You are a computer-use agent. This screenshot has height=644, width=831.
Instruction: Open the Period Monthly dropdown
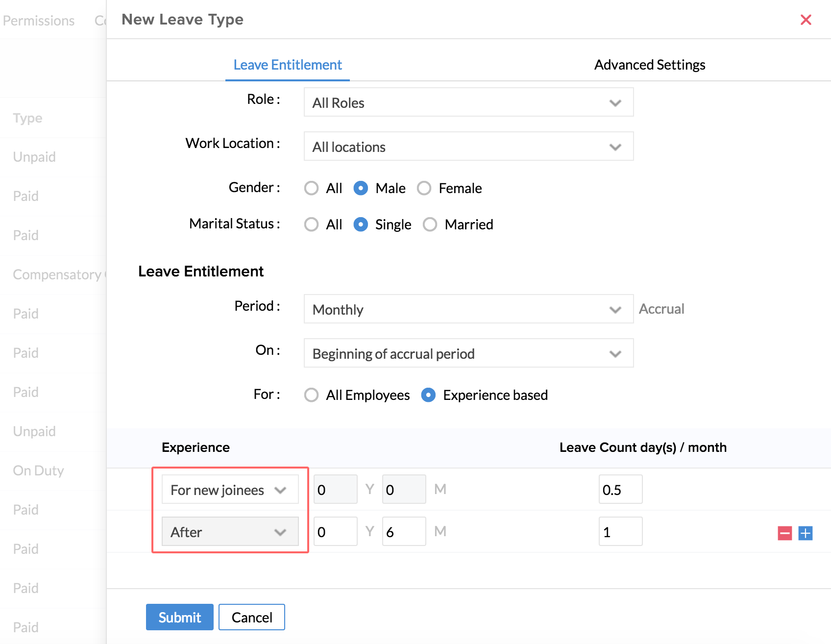pyautogui.click(x=468, y=309)
